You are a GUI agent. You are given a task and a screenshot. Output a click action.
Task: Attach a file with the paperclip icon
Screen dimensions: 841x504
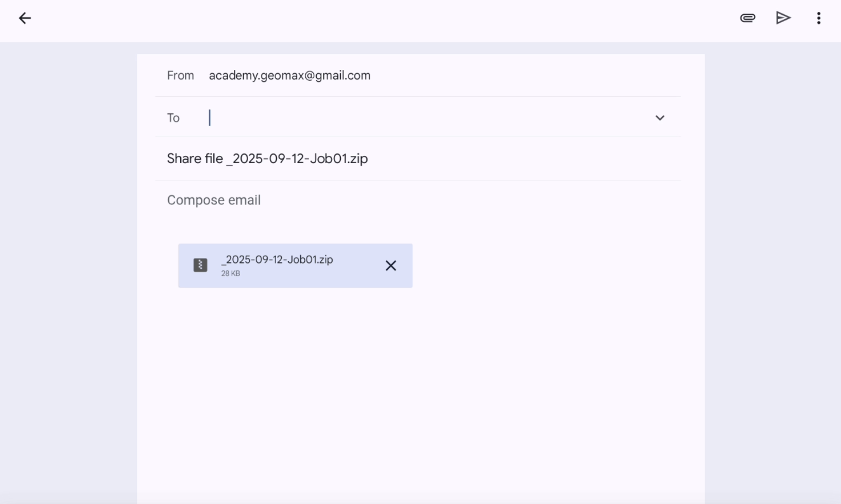pos(747,19)
